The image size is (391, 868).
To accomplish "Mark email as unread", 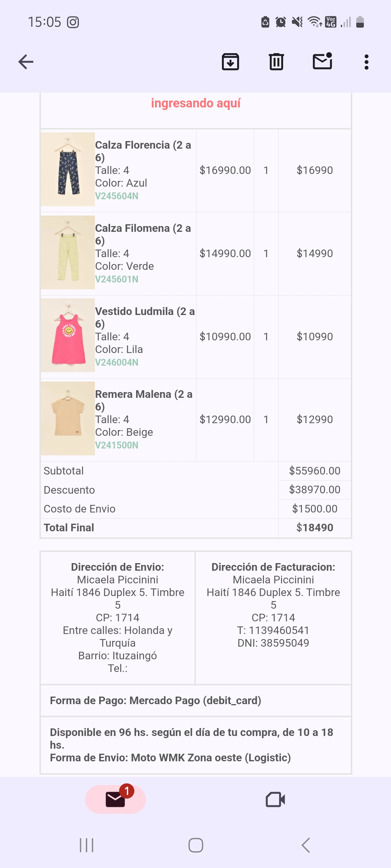I will [322, 61].
